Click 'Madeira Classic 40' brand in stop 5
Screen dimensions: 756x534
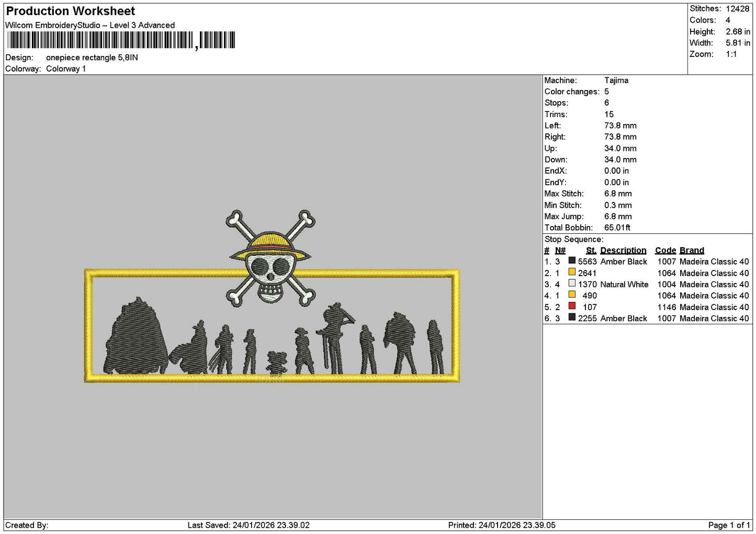714,307
